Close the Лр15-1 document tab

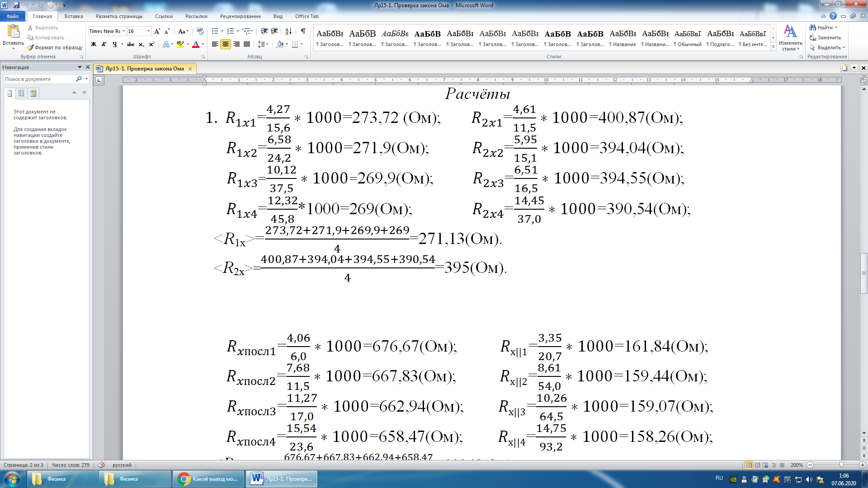coord(190,69)
